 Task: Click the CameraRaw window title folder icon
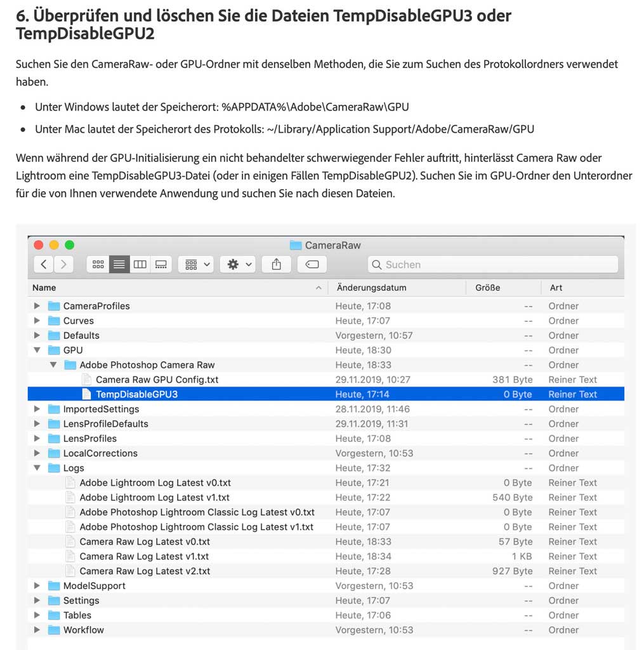tap(296, 245)
